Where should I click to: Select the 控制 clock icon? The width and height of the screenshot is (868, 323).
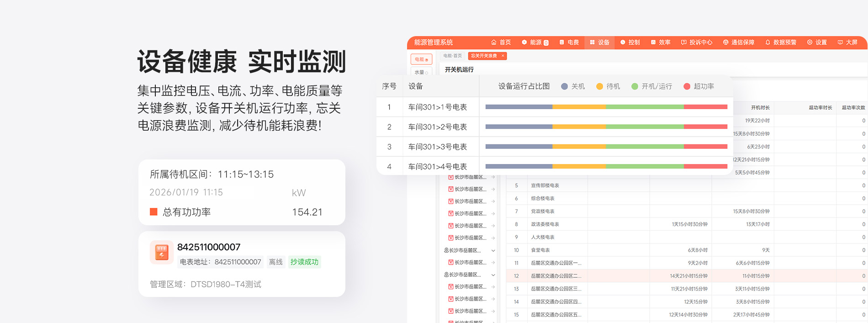(623, 42)
